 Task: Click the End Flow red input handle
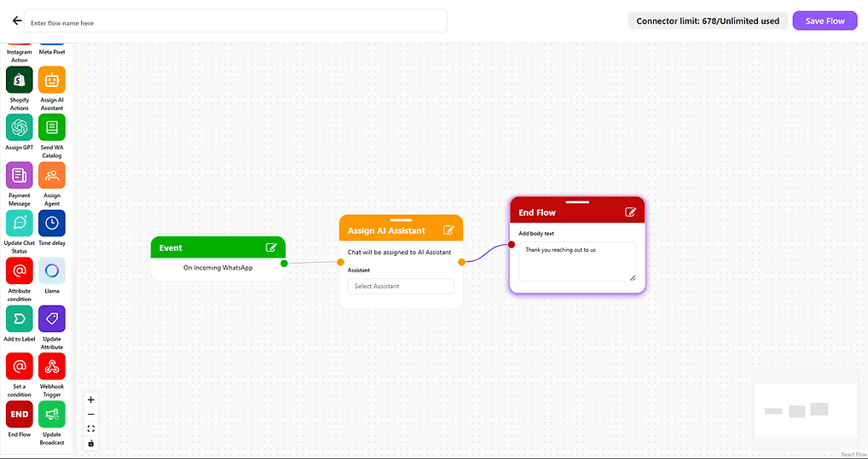pyautogui.click(x=512, y=244)
